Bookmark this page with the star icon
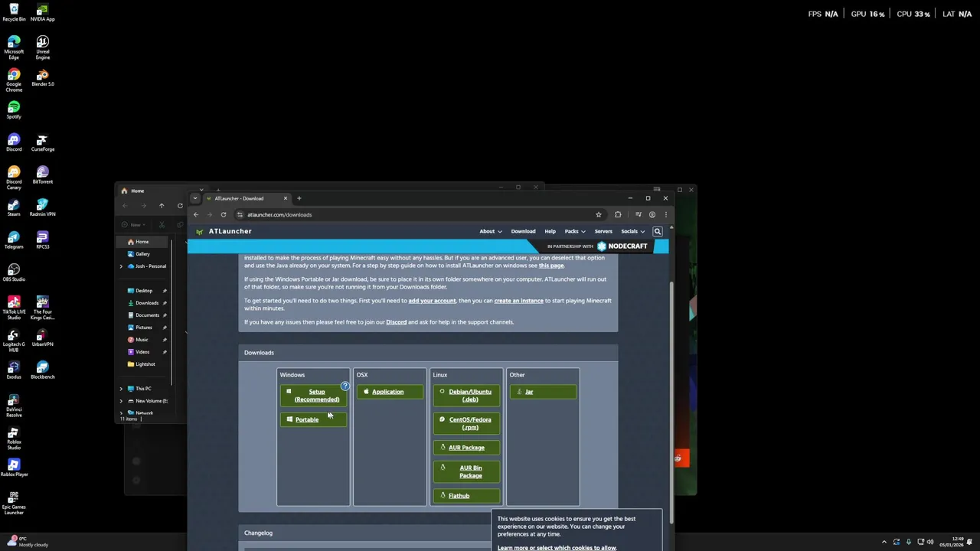Viewport: 980px width, 551px height. (599, 214)
